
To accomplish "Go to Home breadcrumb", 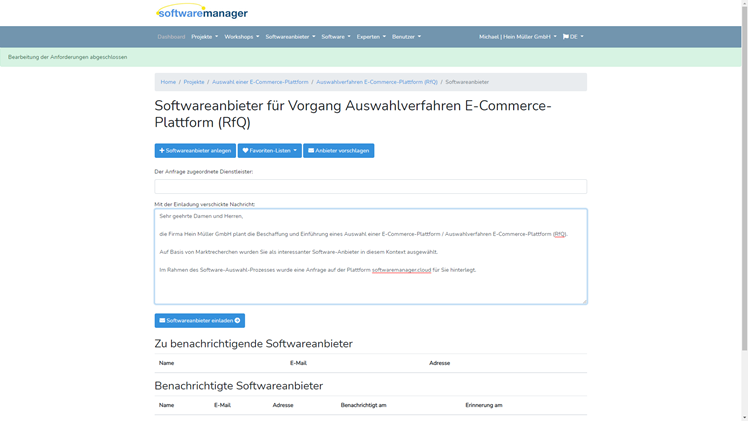I will click(x=168, y=82).
